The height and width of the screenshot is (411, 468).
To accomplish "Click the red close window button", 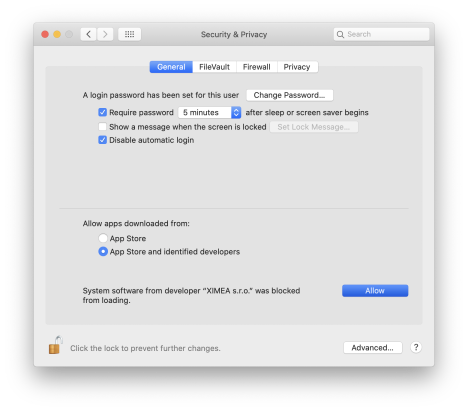I will pos(45,34).
